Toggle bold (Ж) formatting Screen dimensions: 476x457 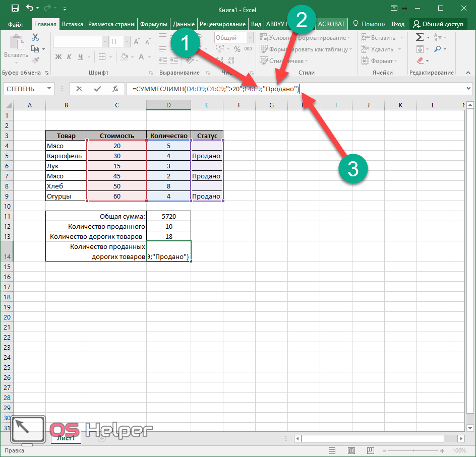[58, 57]
